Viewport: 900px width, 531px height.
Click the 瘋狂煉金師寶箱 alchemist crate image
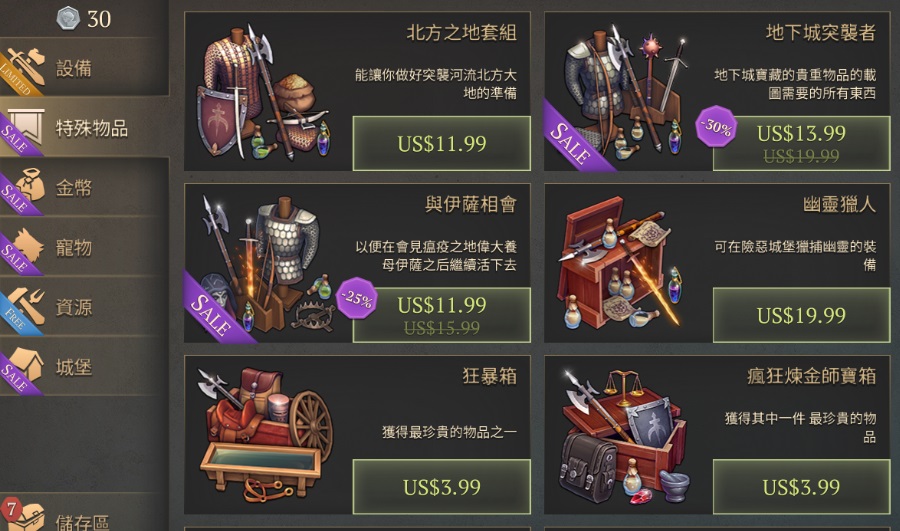pos(623,436)
